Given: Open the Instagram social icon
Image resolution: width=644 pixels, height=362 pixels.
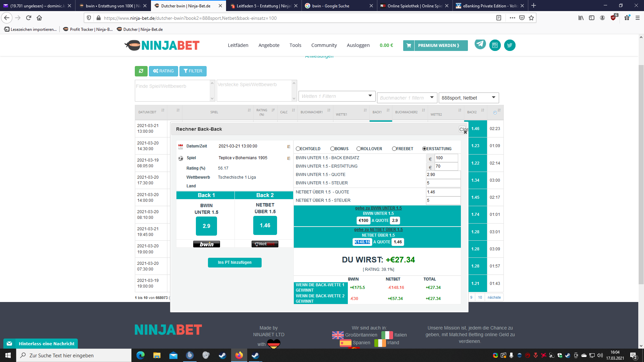Looking at the screenshot, I should pos(495,45).
